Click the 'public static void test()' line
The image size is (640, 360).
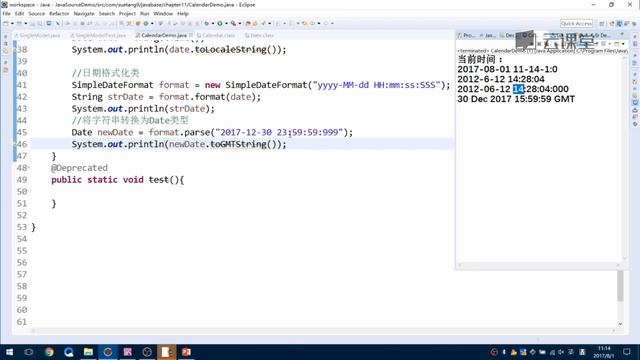click(x=118, y=180)
